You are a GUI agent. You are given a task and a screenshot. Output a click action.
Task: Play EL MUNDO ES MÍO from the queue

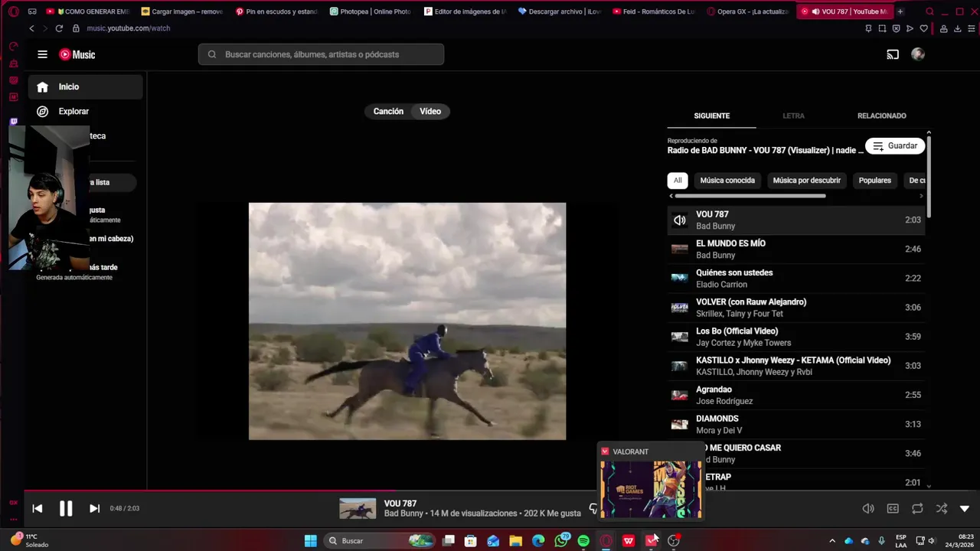tap(796, 249)
